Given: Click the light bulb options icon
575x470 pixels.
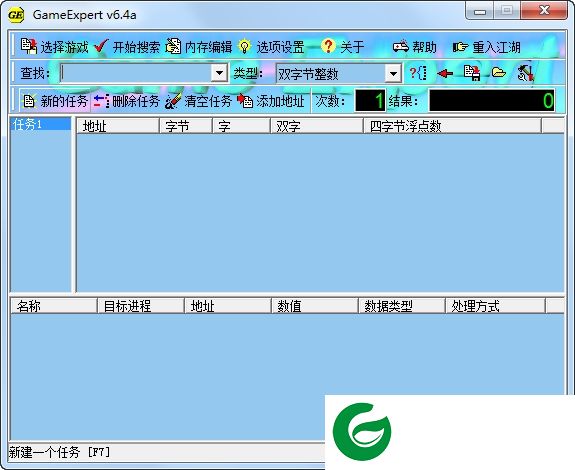Looking at the screenshot, I should (245, 47).
